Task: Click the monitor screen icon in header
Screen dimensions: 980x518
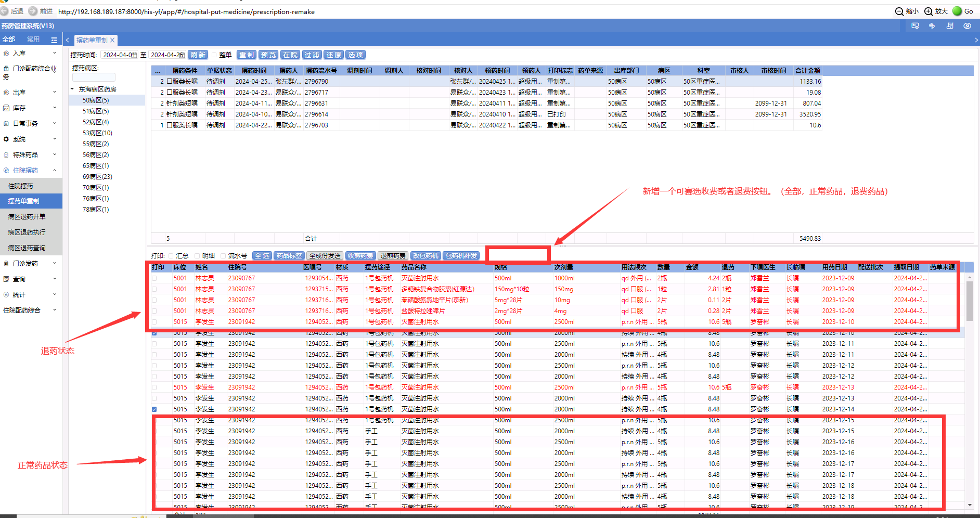Action: point(915,26)
